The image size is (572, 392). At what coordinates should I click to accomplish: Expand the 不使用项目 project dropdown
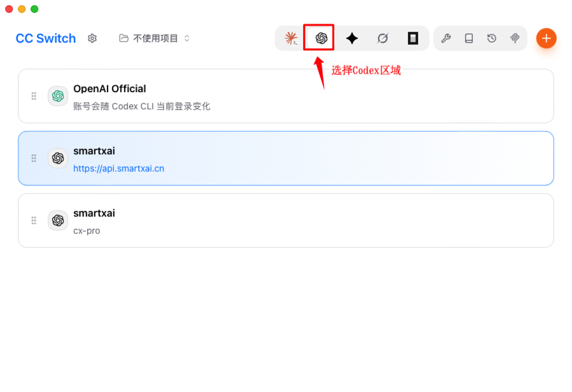[154, 38]
